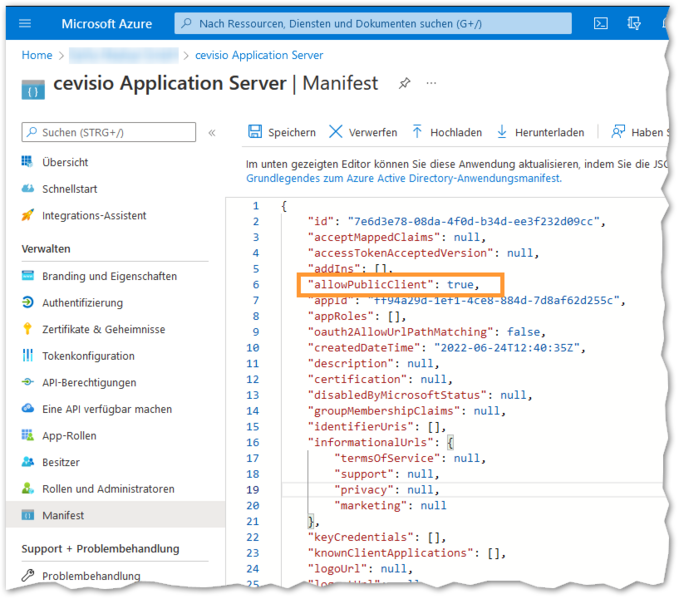Click the Übersicht grid icon

(27, 162)
